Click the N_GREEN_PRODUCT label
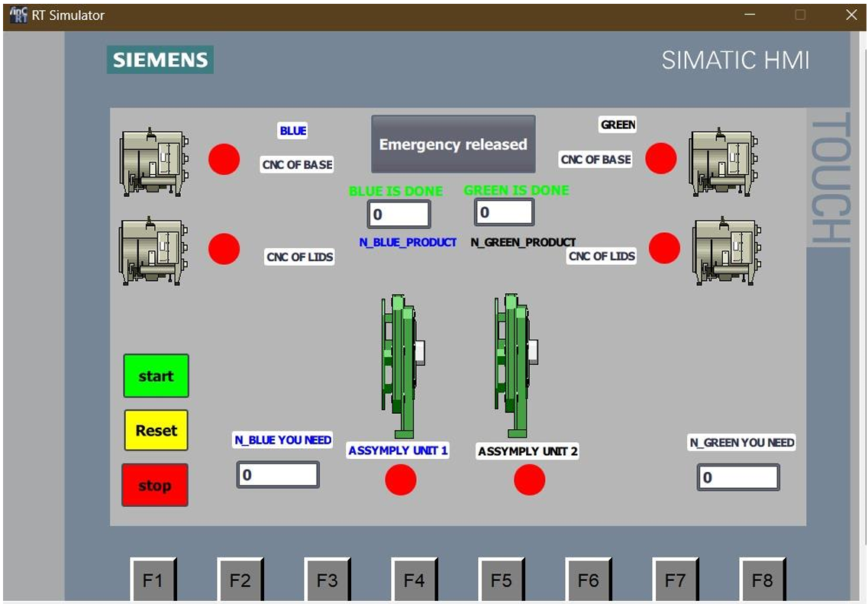The image size is (868, 604). click(x=523, y=242)
